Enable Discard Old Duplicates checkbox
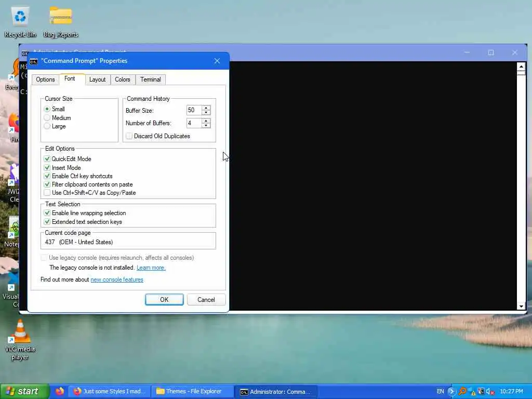The height and width of the screenshot is (399, 532). coord(129,136)
